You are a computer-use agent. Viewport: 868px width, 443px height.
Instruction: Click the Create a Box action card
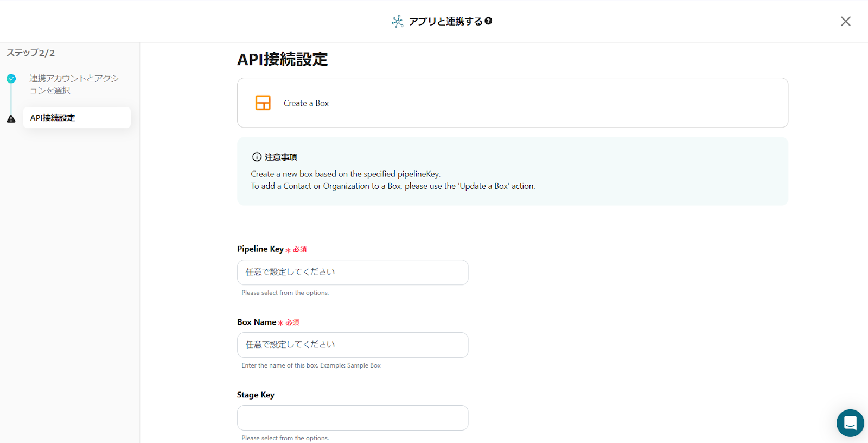point(512,103)
